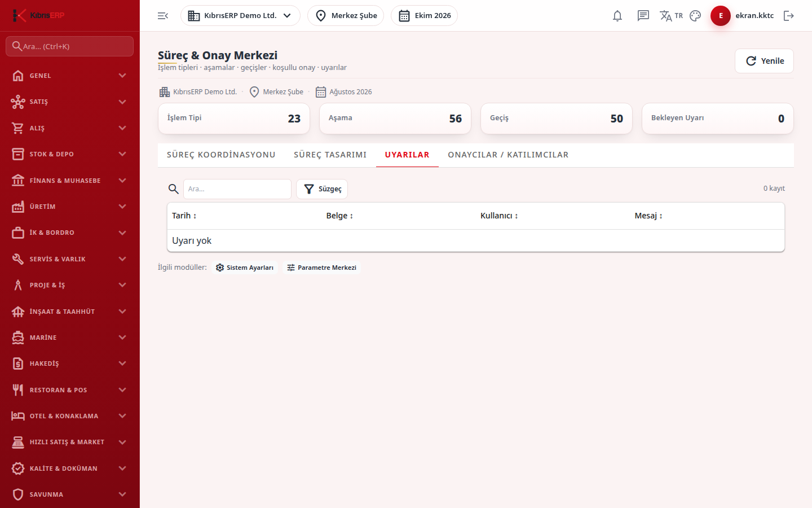Collapse the sidebar with the menu toggle icon
The image size is (812, 508).
(x=163, y=16)
